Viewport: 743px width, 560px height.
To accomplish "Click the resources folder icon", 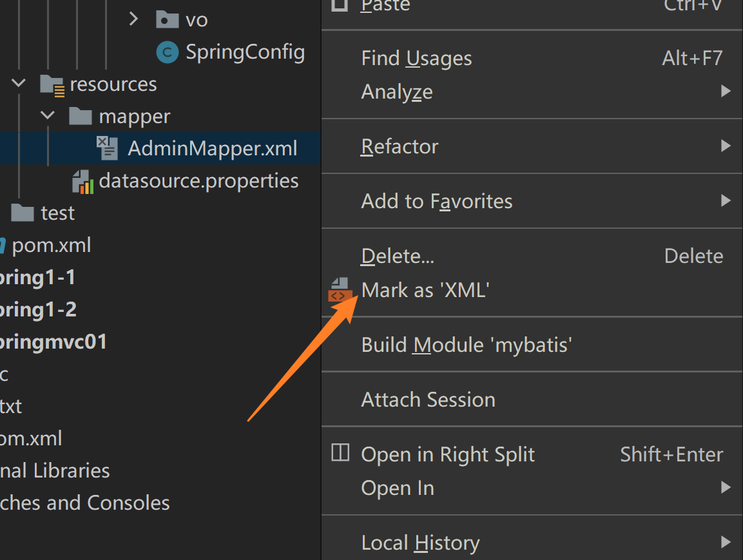I will click(52, 84).
